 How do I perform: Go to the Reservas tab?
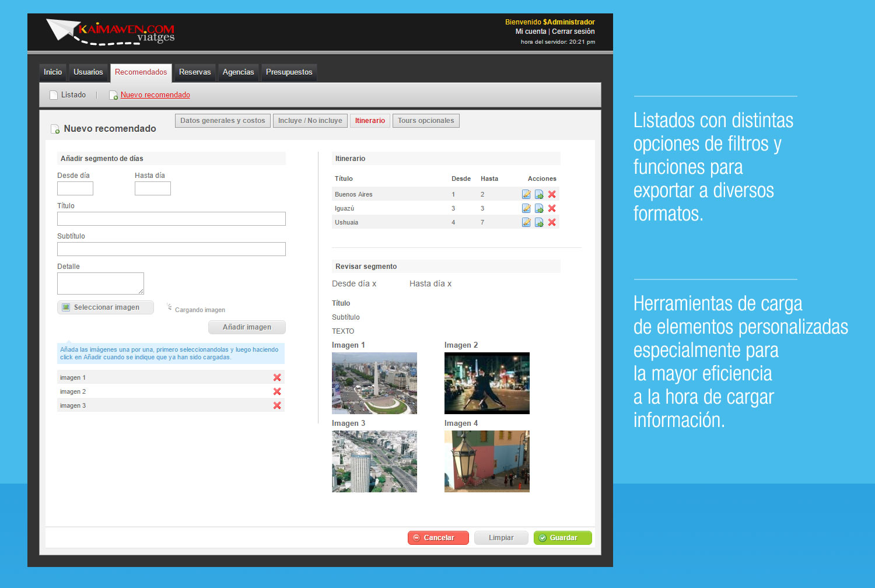coord(195,72)
